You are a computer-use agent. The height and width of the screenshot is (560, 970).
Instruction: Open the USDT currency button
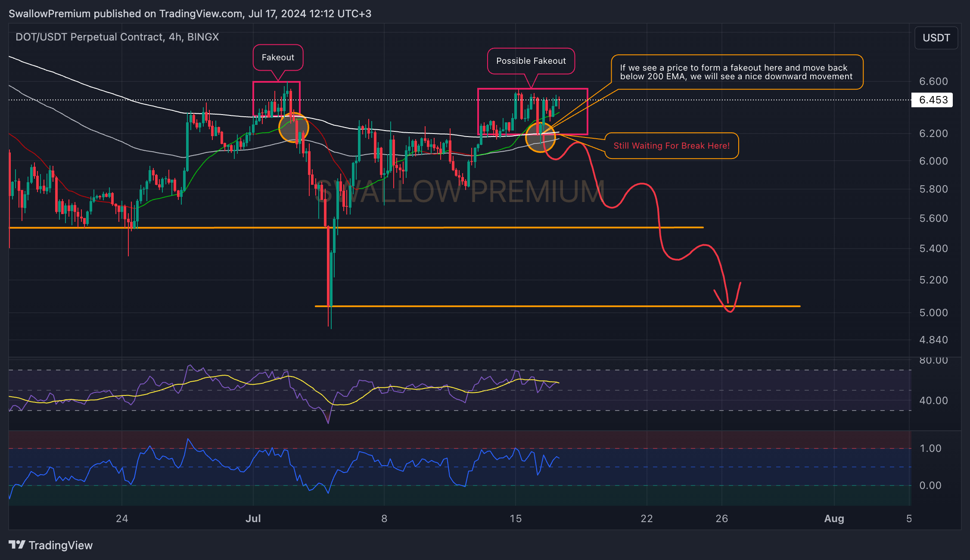(936, 38)
